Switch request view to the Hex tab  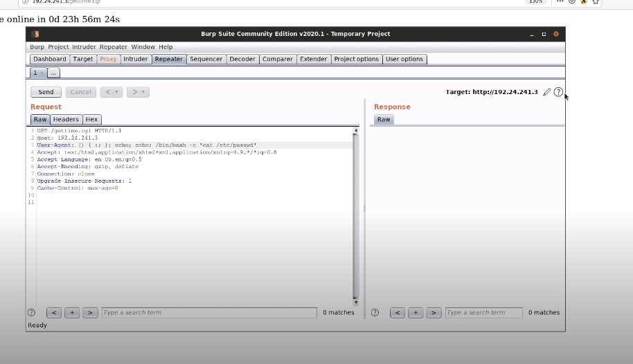pyautogui.click(x=92, y=120)
